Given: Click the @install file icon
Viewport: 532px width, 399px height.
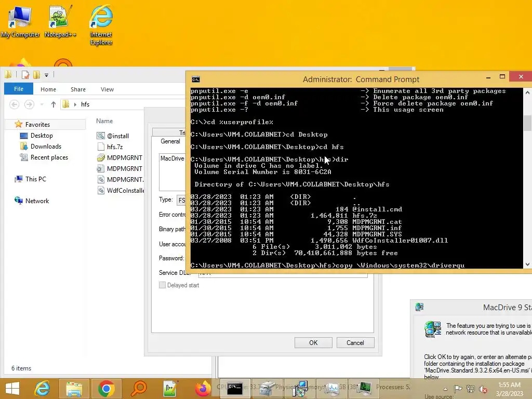Looking at the screenshot, I should pyautogui.click(x=101, y=136).
